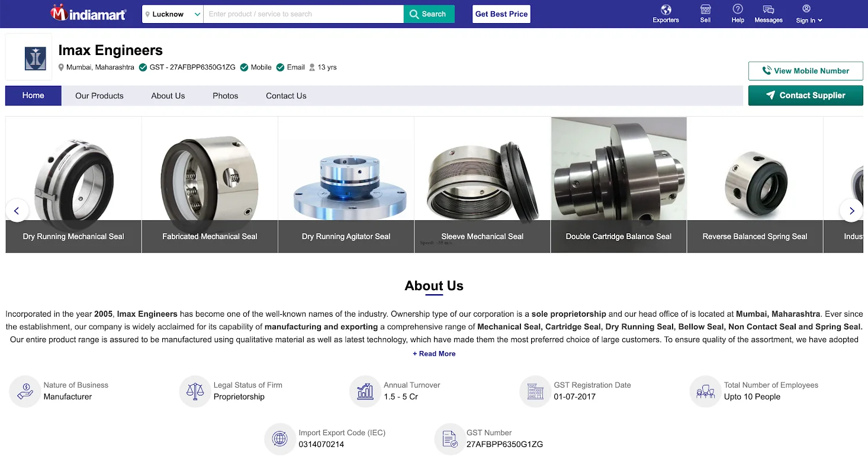Go back using the left carousel arrow
The height and width of the screenshot is (473, 868).
point(17,210)
